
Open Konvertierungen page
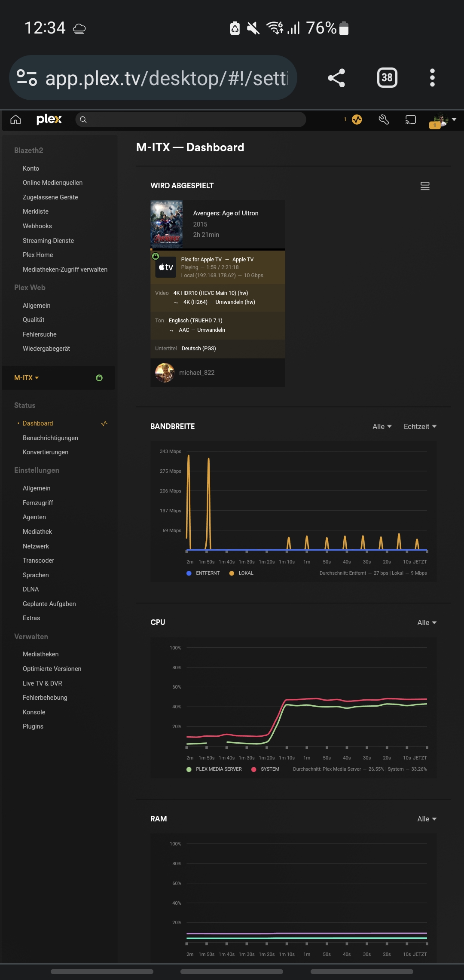click(46, 452)
